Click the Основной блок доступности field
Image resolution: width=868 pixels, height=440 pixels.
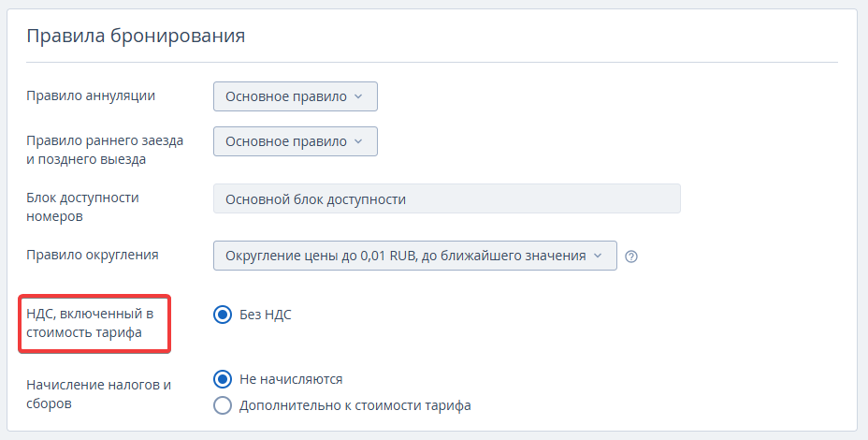446,198
